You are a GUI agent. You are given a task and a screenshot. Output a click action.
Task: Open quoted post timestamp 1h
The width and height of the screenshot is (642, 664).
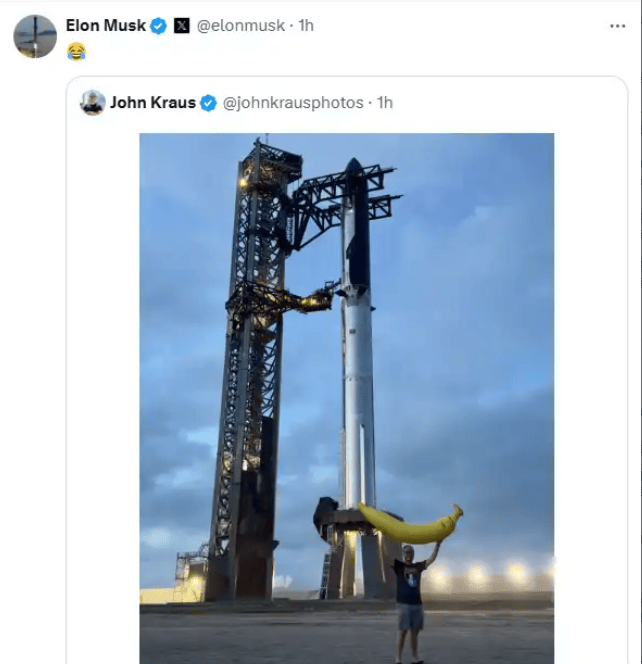(385, 103)
